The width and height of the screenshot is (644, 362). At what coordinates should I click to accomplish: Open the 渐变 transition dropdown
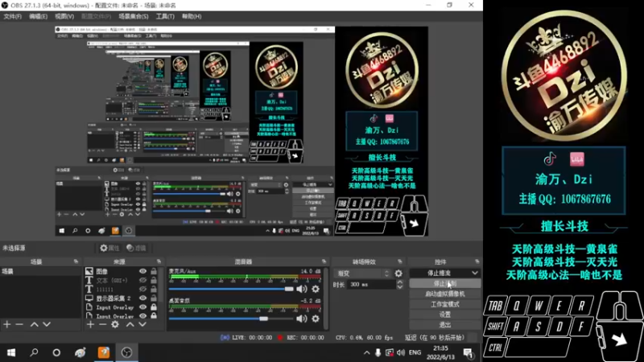tap(363, 274)
